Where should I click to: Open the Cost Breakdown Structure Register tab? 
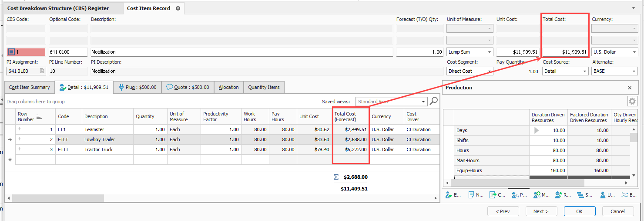58,8
